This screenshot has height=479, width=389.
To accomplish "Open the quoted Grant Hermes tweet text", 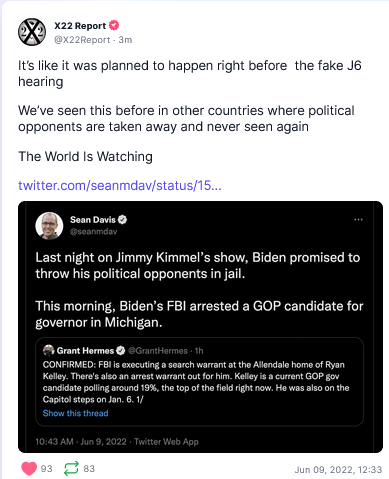I will pos(196,382).
